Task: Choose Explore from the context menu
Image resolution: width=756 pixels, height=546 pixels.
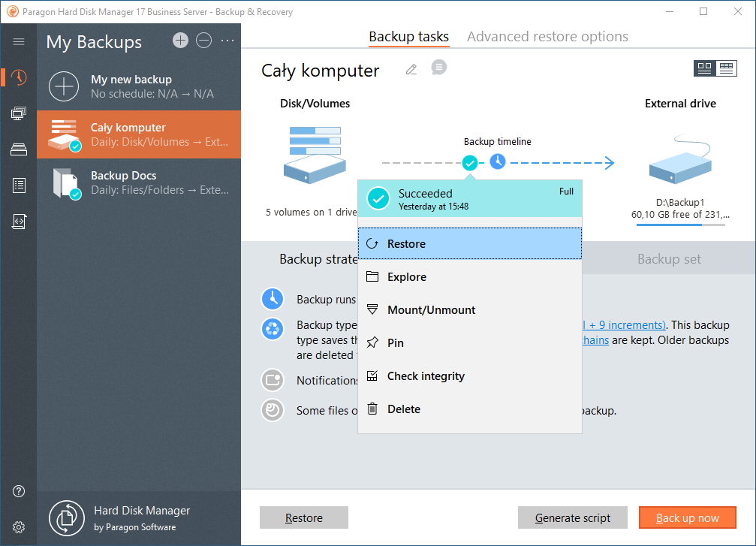Action: [470, 277]
